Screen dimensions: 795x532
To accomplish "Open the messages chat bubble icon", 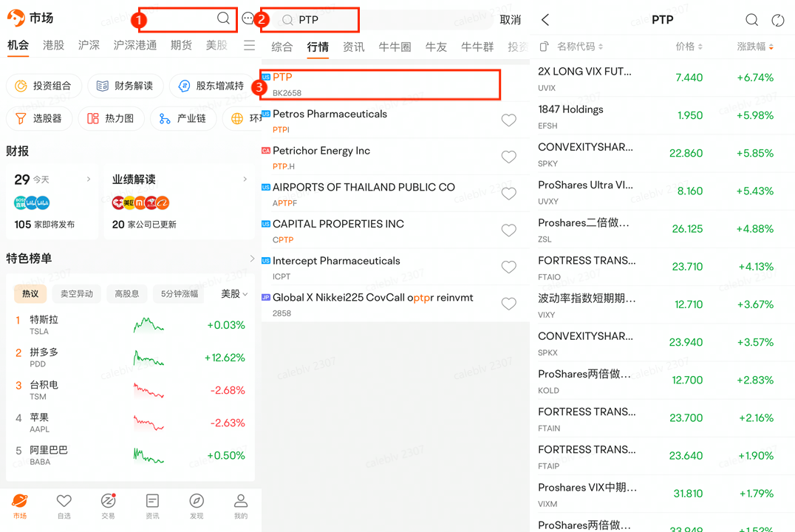I will click(x=248, y=18).
